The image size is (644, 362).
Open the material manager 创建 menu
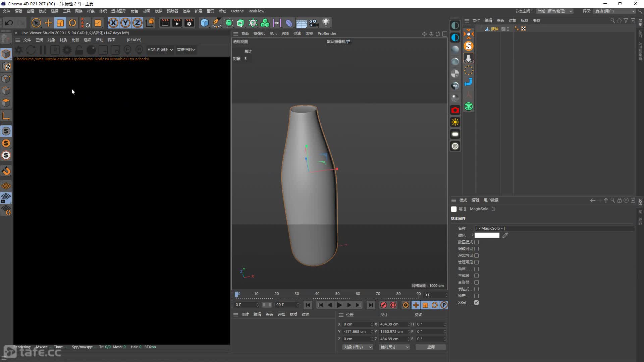pos(245,314)
